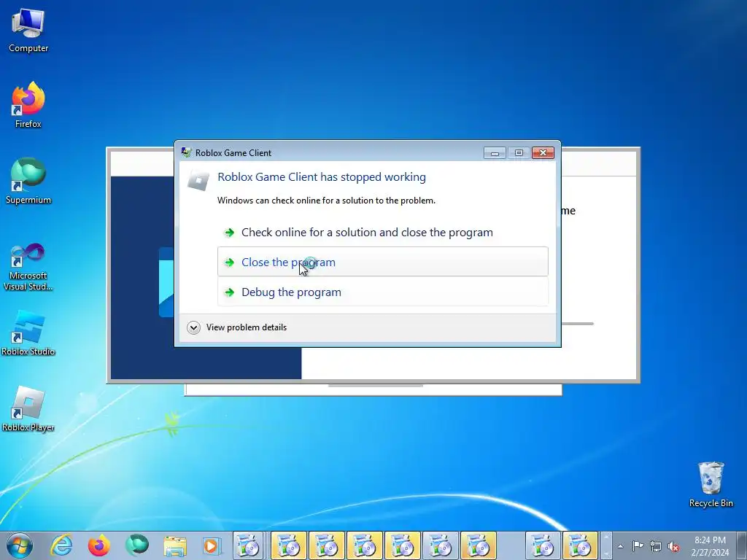
Task: Launch Firefox from the taskbar
Action: point(99,545)
